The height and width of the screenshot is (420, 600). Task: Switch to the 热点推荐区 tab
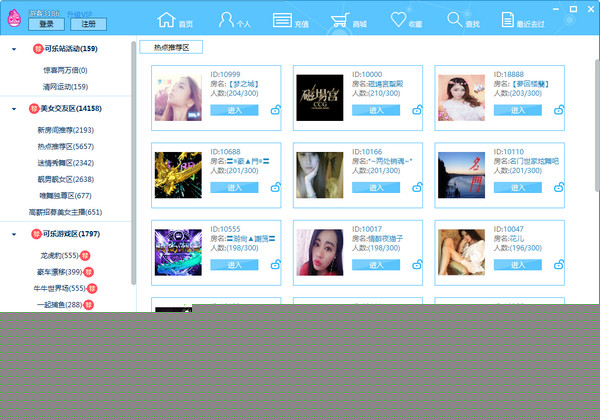point(171,47)
